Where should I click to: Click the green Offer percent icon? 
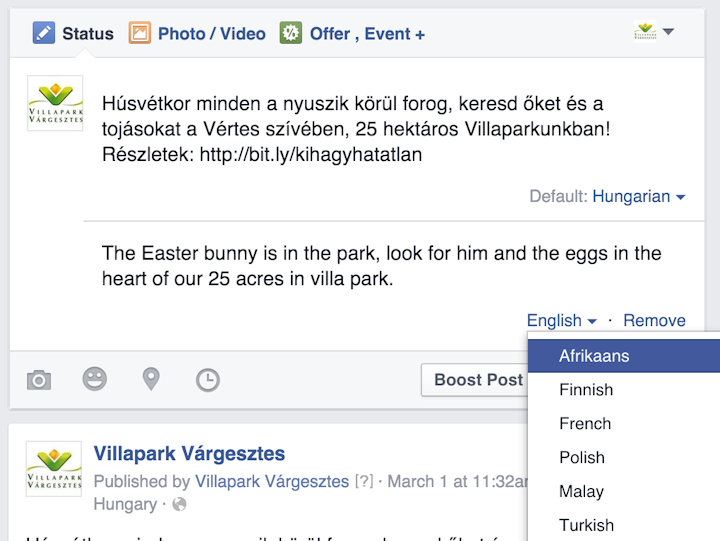[x=291, y=33]
